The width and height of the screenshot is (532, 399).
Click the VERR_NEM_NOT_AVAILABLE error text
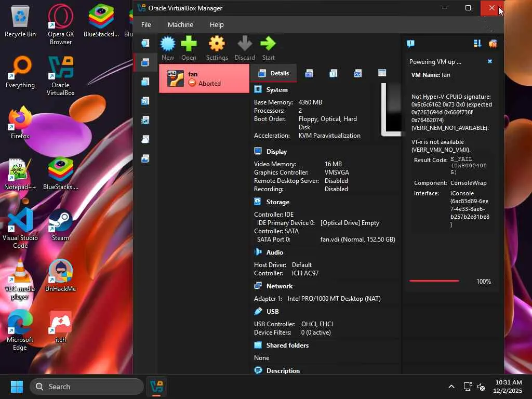(x=450, y=128)
